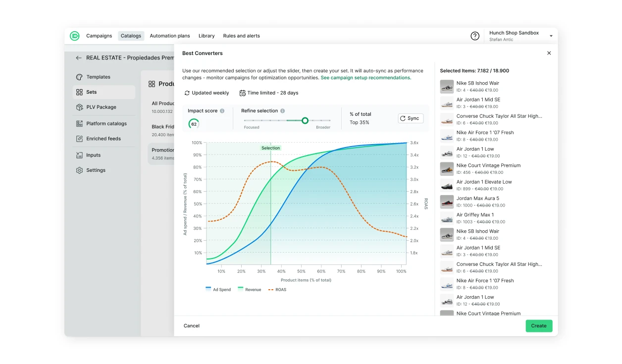Click the Hunch logo icon
Screen dimensions: 622x364
pos(75,36)
